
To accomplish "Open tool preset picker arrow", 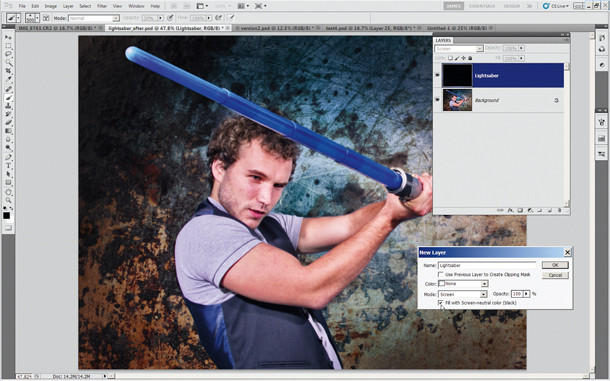I will (x=18, y=18).
